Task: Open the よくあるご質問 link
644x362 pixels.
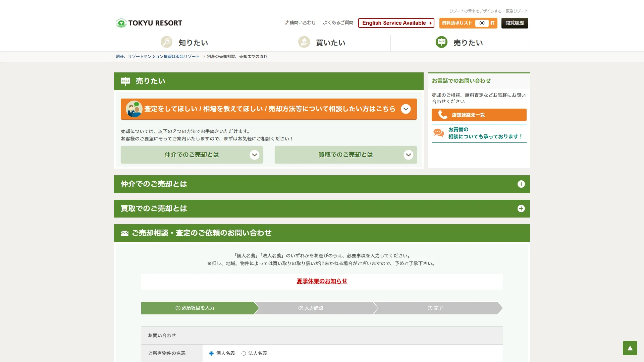Action: coord(338,23)
